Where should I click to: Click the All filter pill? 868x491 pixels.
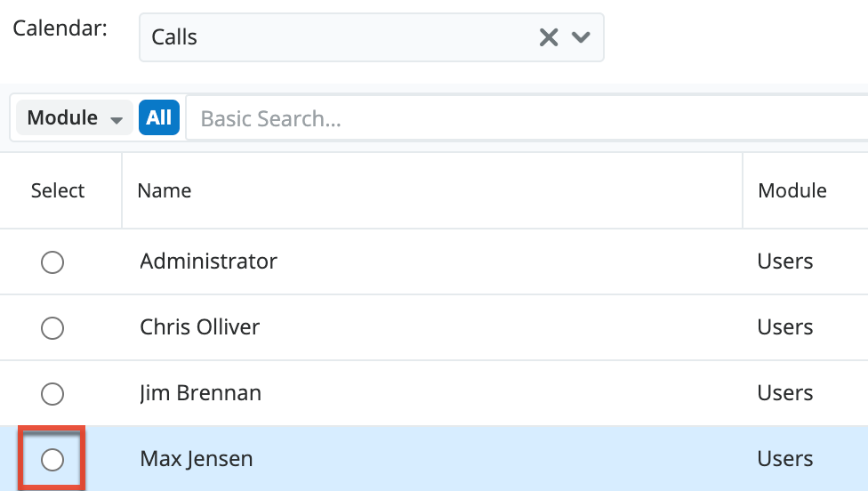tap(159, 118)
